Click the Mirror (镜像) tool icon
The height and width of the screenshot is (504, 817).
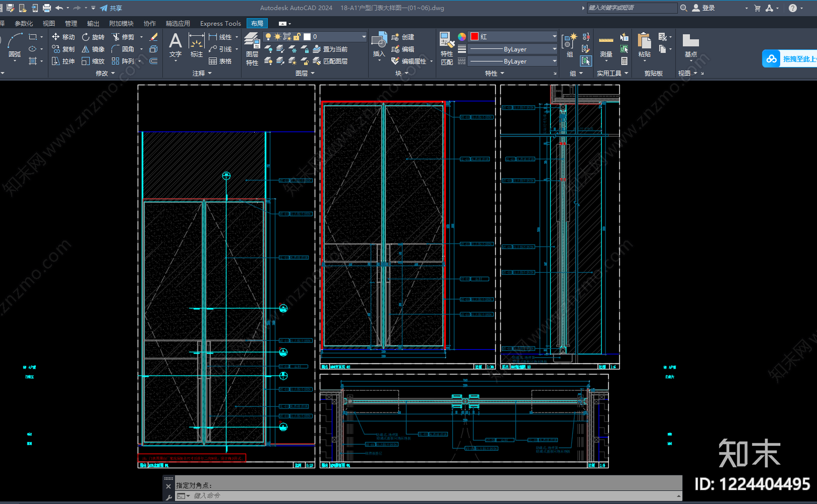point(86,49)
